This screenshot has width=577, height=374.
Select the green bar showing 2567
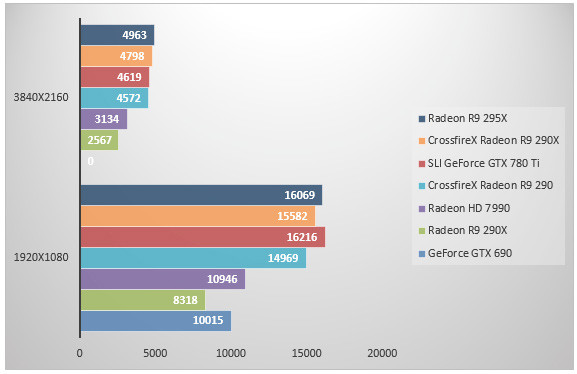(99, 140)
